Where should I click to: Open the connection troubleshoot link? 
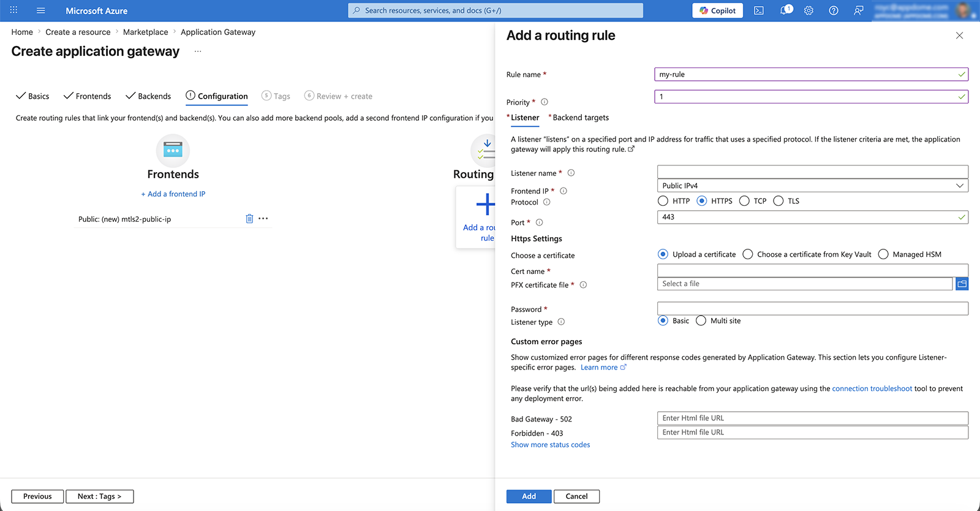pyautogui.click(x=872, y=388)
